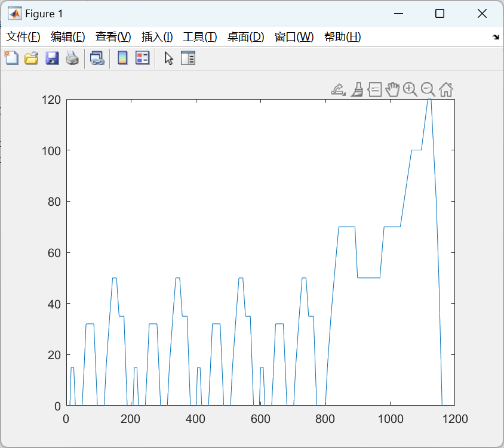Click the x-axis tick label 600
Image resolution: width=504 pixels, height=448 pixels.
[260, 419]
